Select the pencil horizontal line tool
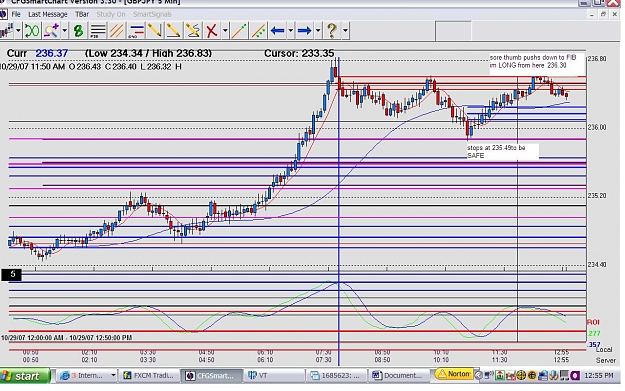The image size is (625, 391). pyautogui.click(x=173, y=31)
